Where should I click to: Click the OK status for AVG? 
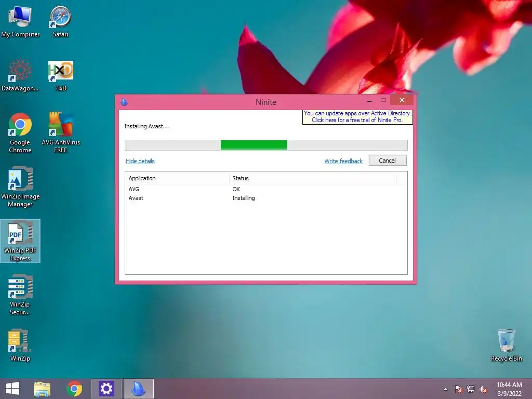tap(236, 189)
